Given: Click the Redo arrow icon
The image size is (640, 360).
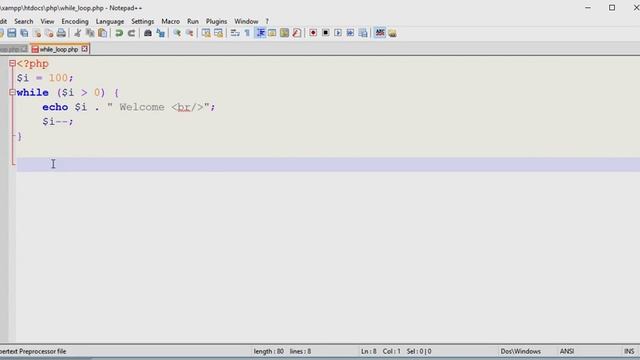Looking at the screenshot, I should (131, 33).
